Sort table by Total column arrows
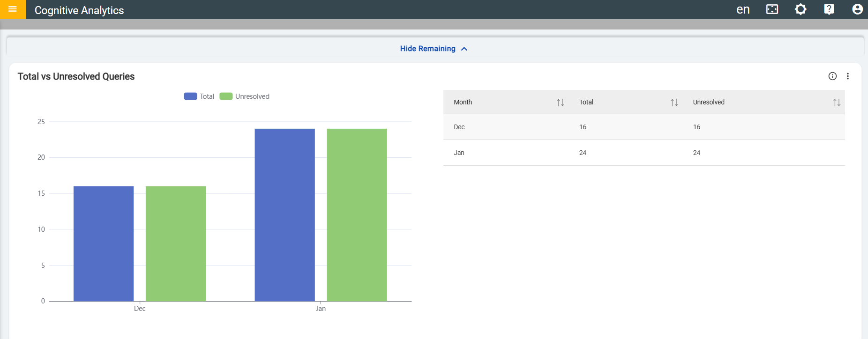Viewport: 868px width, 339px height. [674, 103]
